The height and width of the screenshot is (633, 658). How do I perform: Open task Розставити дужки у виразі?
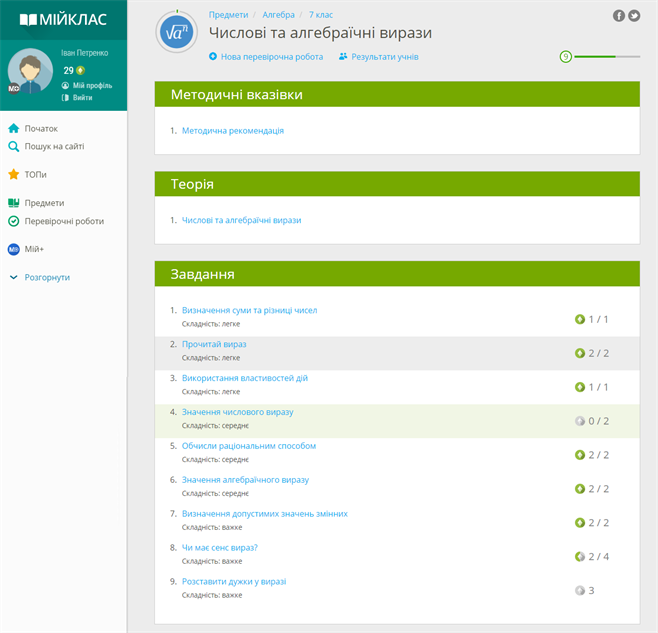click(234, 582)
